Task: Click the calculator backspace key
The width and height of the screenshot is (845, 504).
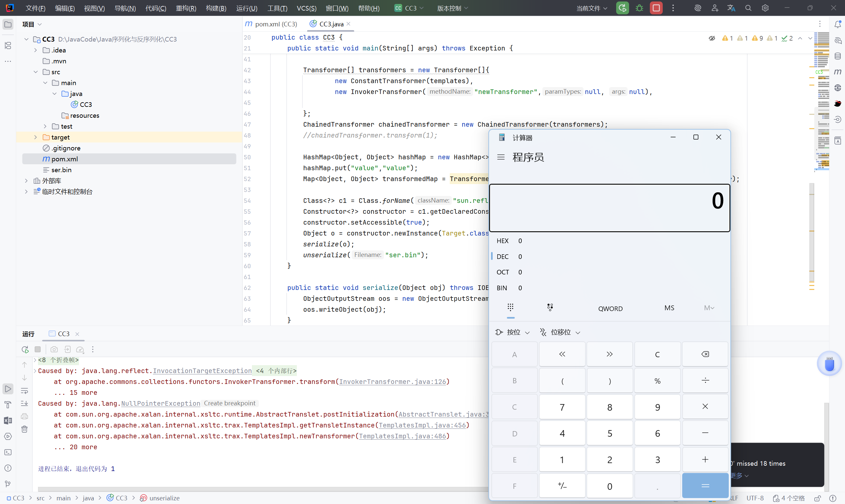Action: pos(705,354)
